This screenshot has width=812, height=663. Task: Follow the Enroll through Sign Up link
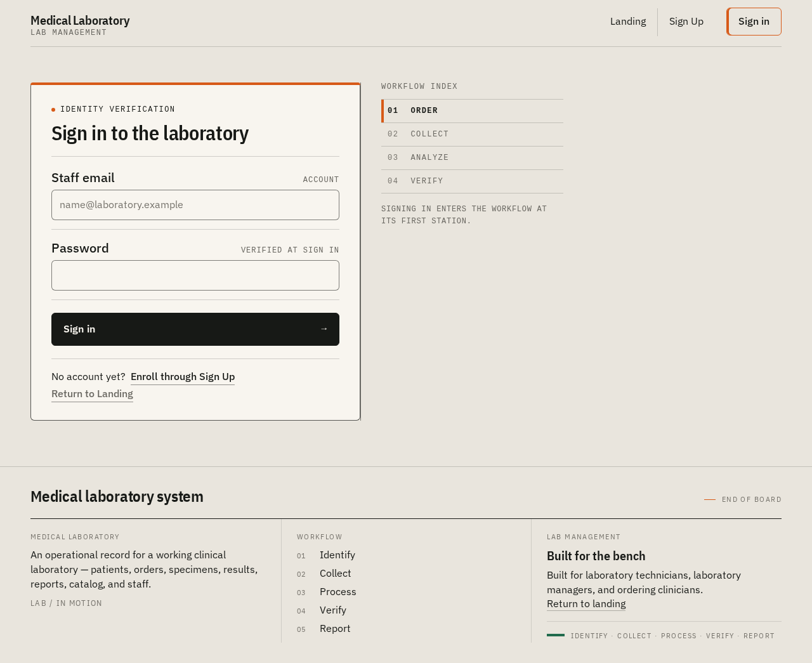[183, 377]
